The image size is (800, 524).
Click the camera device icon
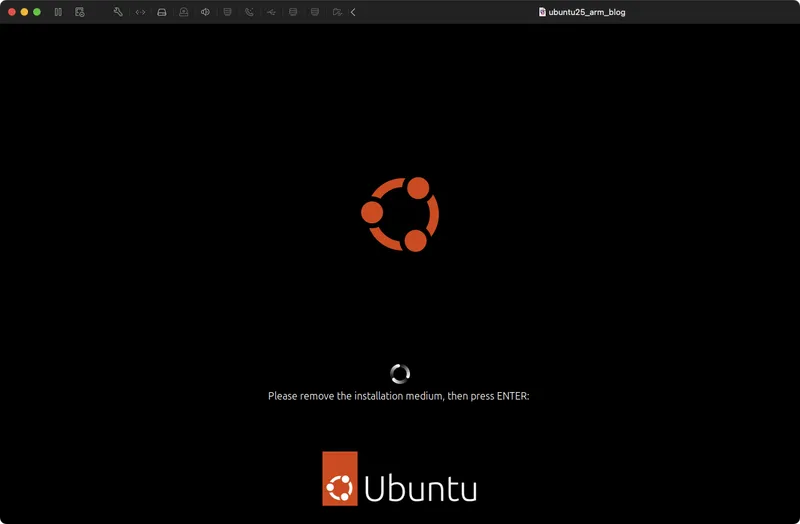coord(184,12)
